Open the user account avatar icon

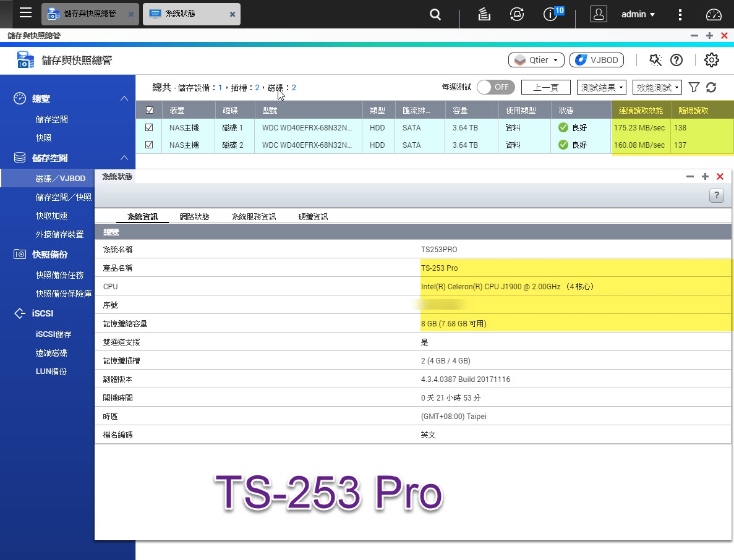pyautogui.click(x=599, y=14)
